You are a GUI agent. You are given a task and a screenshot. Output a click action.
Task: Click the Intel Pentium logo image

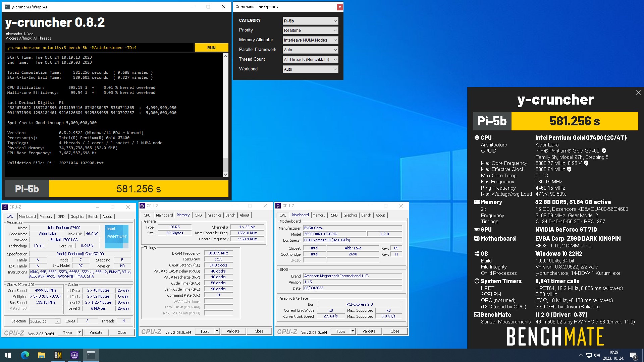coord(116,236)
